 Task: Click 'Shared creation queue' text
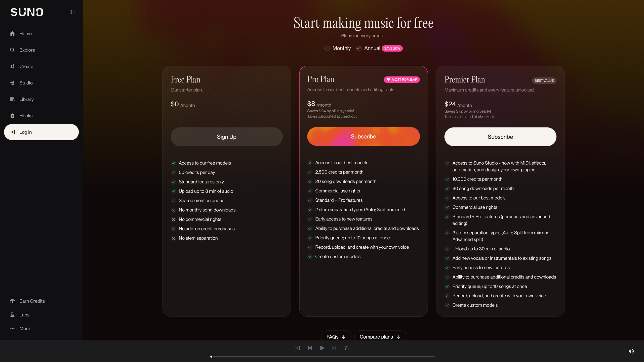click(x=202, y=201)
